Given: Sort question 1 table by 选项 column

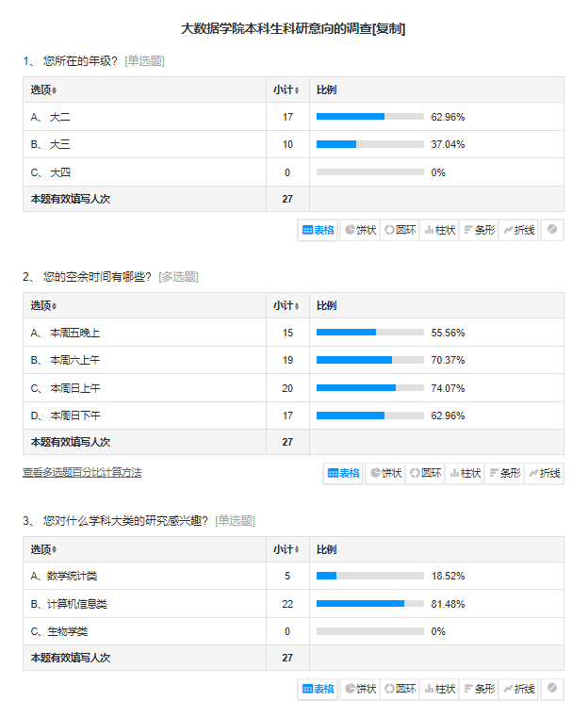Looking at the screenshot, I should point(44,90).
